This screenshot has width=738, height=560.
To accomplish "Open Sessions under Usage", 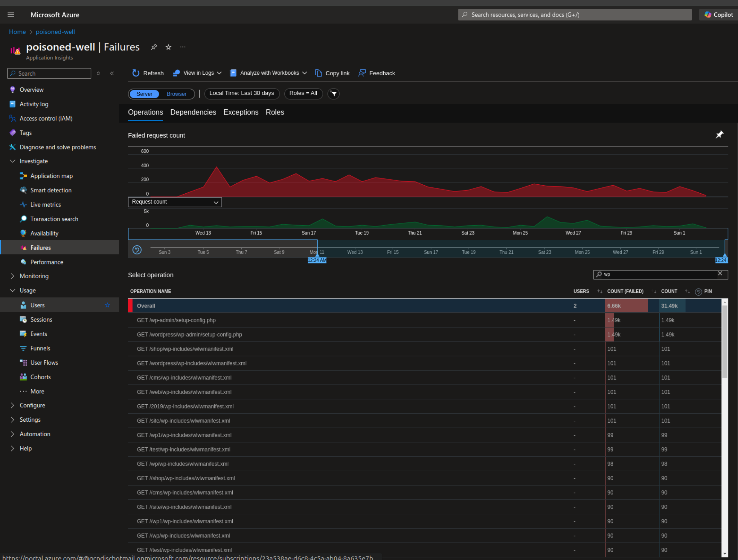I will click(41, 319).
